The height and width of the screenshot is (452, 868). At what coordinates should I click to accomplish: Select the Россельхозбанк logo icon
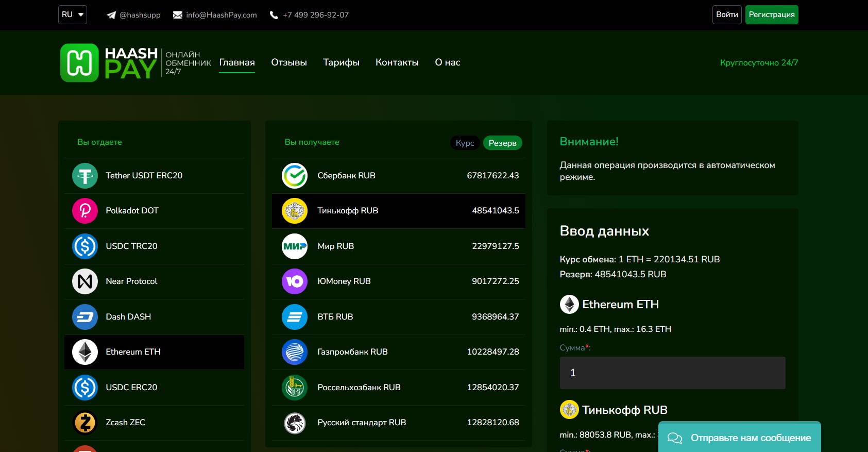pyautogui.click(x=295, y=388)
